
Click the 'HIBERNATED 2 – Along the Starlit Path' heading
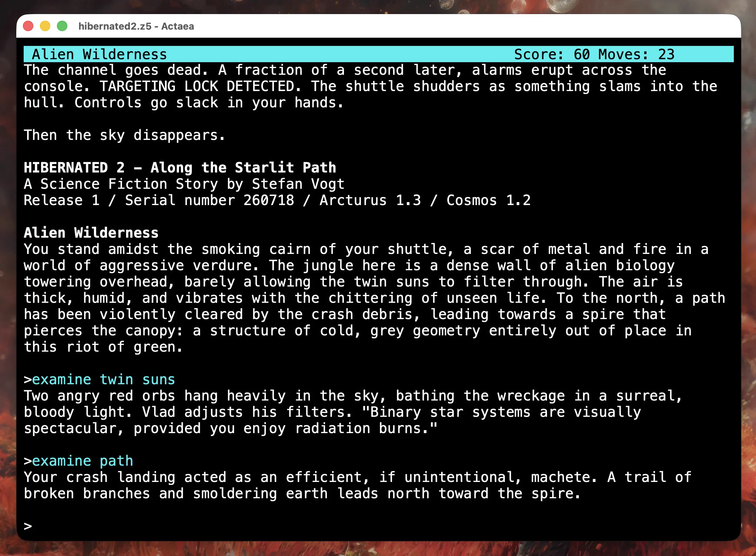[180, 168]
